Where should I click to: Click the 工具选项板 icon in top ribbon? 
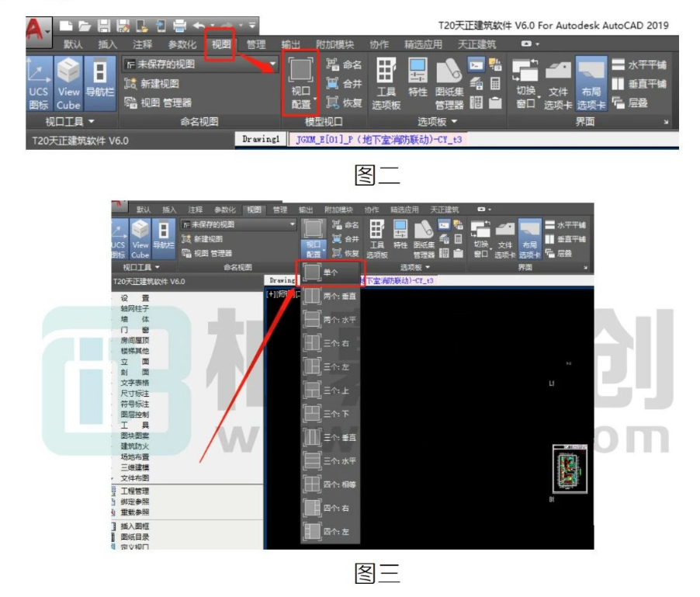(386, 84)
